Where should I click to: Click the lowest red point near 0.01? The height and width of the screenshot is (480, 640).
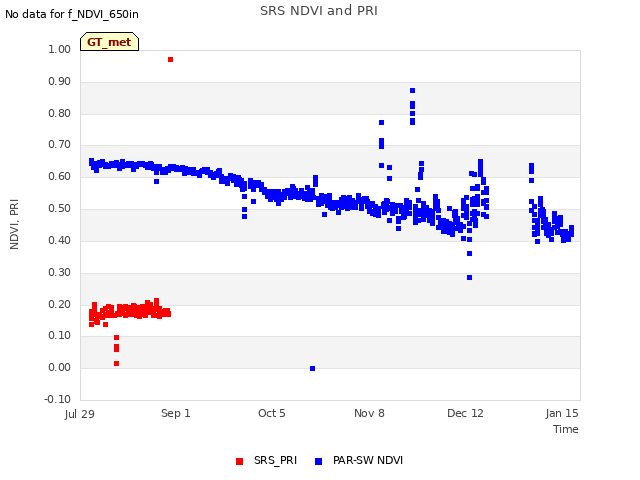(117, 364)
